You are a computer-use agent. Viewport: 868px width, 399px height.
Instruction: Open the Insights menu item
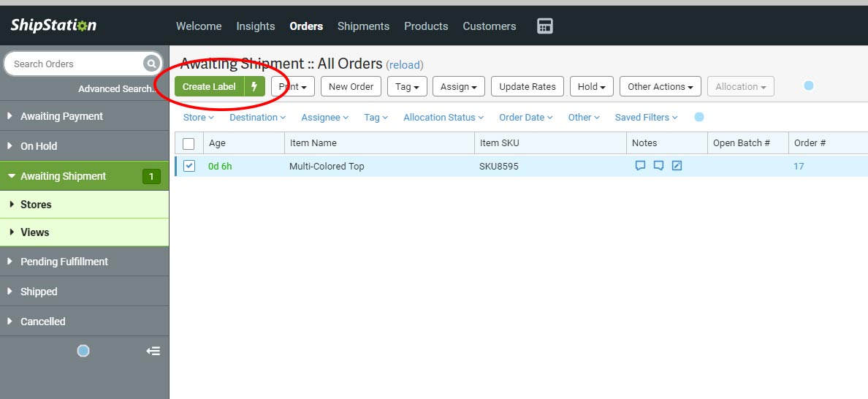click(256, 26)
